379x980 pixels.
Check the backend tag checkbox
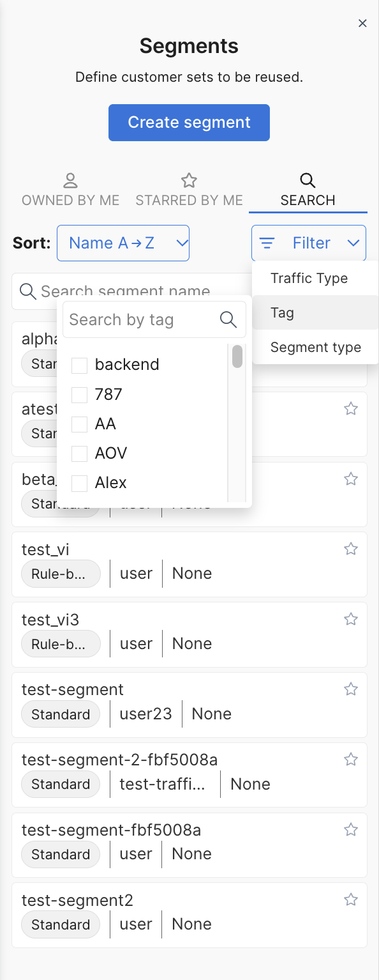tap(79, 365)
